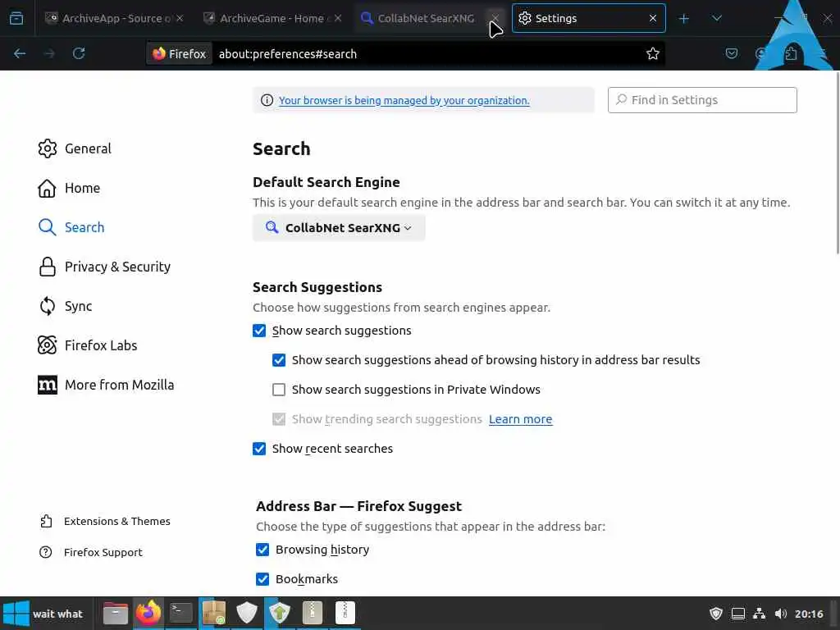Viewport: 840px width, 630px height.
Task: Open the white zip archive taskbar icon
Action: tap(345, 614)
